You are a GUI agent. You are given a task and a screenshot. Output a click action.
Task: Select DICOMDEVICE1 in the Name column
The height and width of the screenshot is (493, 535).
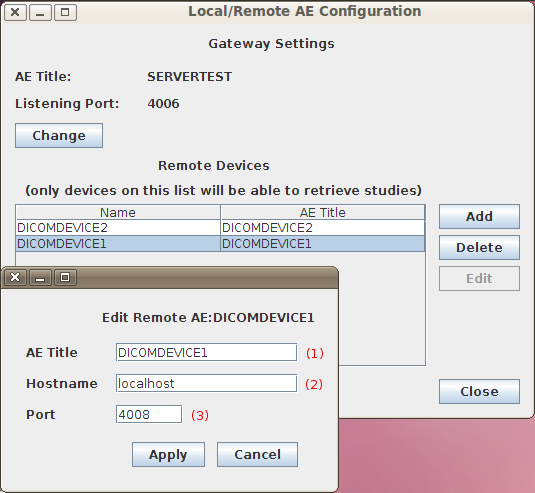coord(118,244)
